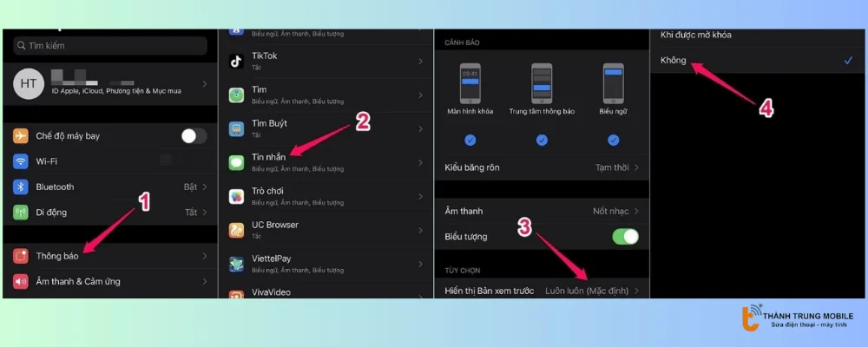Tap the Màn hình khóa phone illustration
Image resolution: width=868 pixels, height=347 pixels.
[x=470, y=83]
